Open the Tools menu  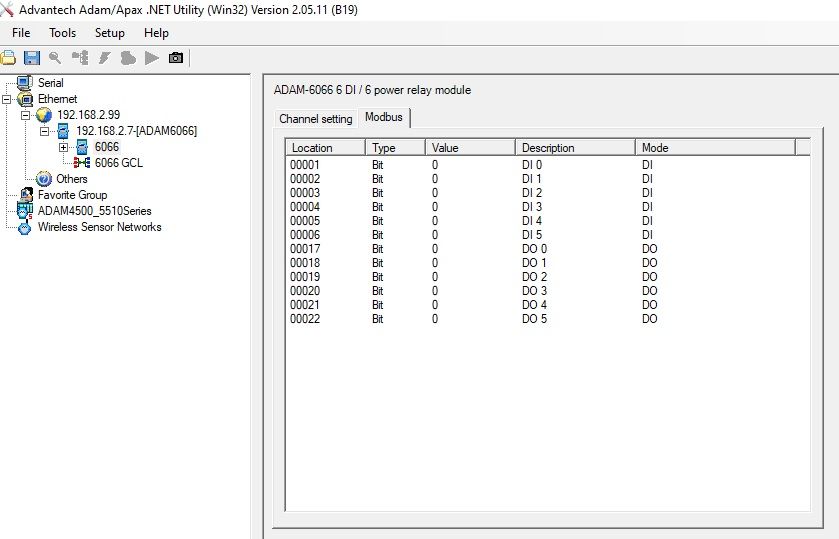(x=62, y=33)
